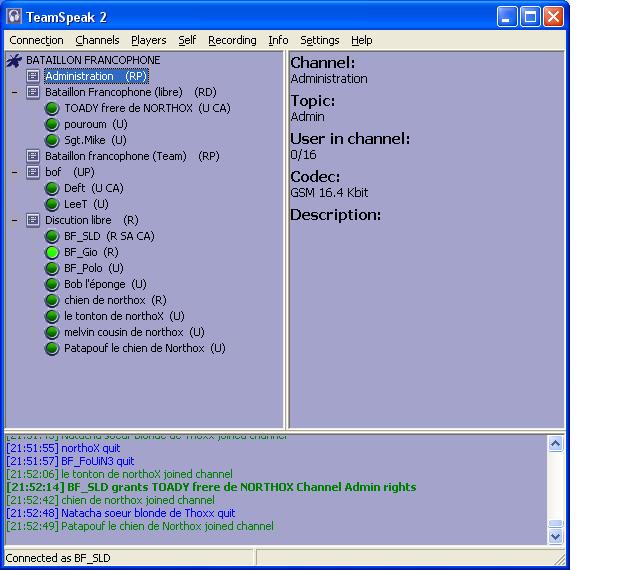
Task: Click the Discution libre channel icon
Action: point(33,220)
